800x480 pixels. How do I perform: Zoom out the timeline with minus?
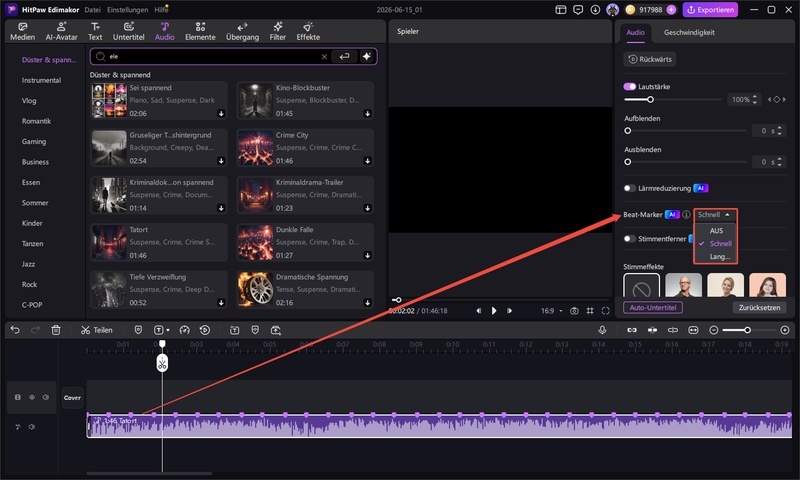click(x=714, y=331)
